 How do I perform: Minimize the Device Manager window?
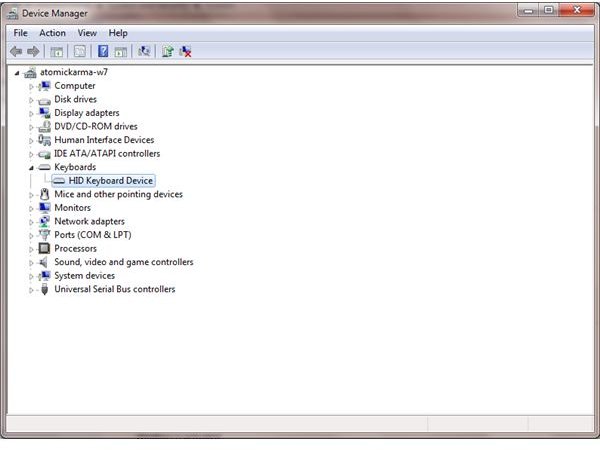point(528,10)
